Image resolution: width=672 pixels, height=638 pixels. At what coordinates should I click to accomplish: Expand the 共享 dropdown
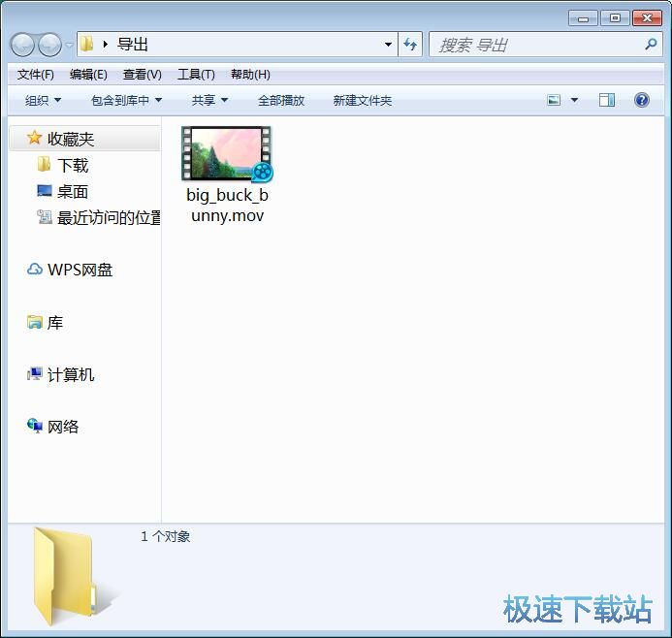tap(209, 100)
